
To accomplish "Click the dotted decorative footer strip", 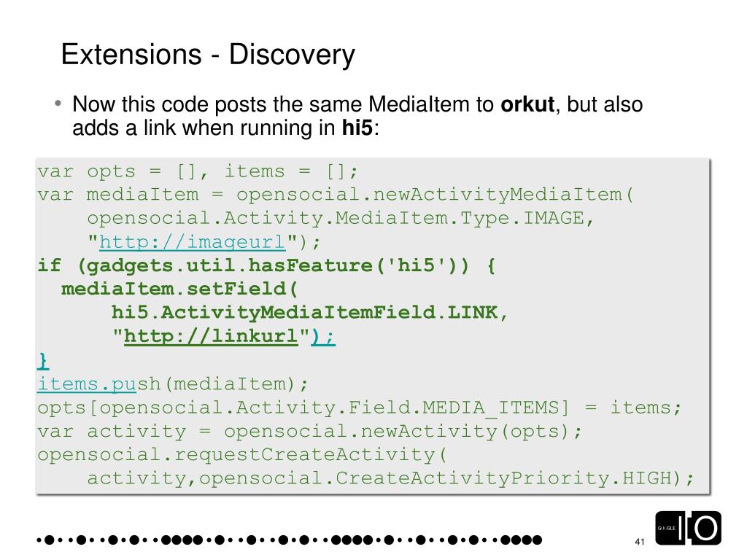I will tap(290, 540).
